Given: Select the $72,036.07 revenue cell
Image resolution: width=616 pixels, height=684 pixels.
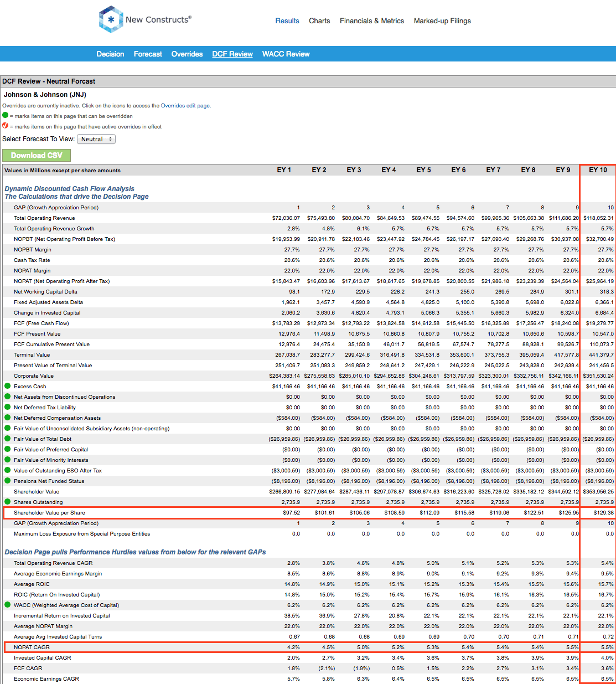Looking at the screenshot, I should (286, 218).
